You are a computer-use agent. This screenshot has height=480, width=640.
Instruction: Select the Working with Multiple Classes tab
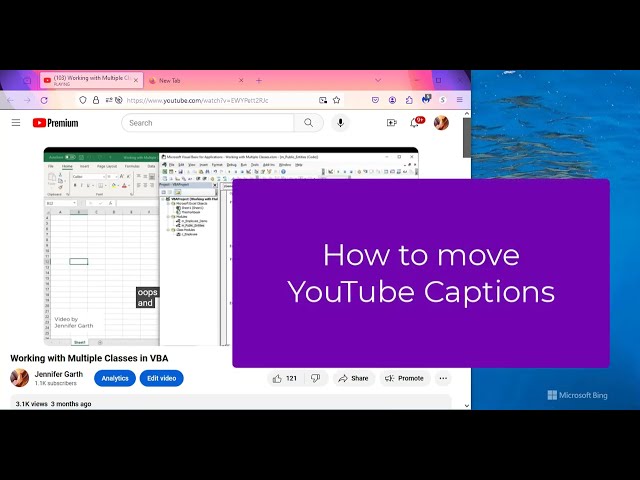coord(91,80)
